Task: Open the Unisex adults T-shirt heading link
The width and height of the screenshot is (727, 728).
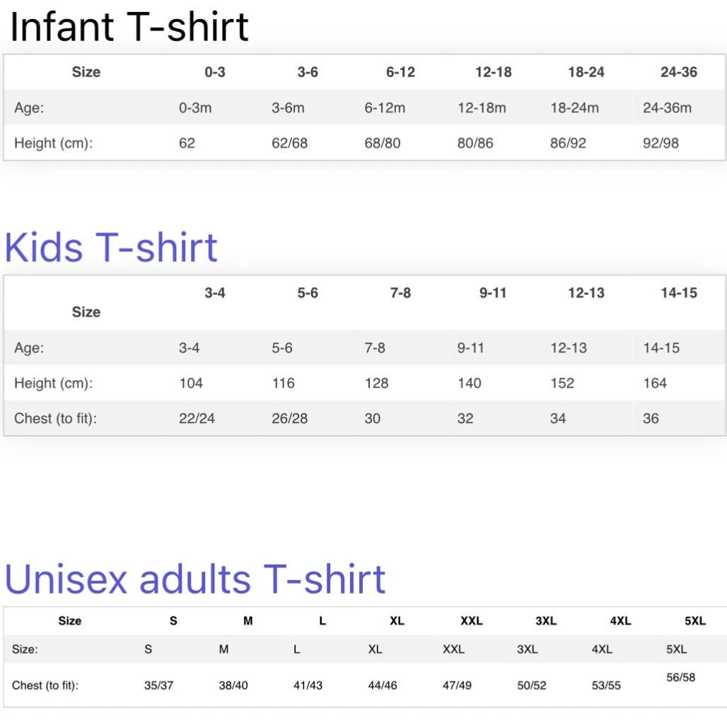Action: (195, 579)
